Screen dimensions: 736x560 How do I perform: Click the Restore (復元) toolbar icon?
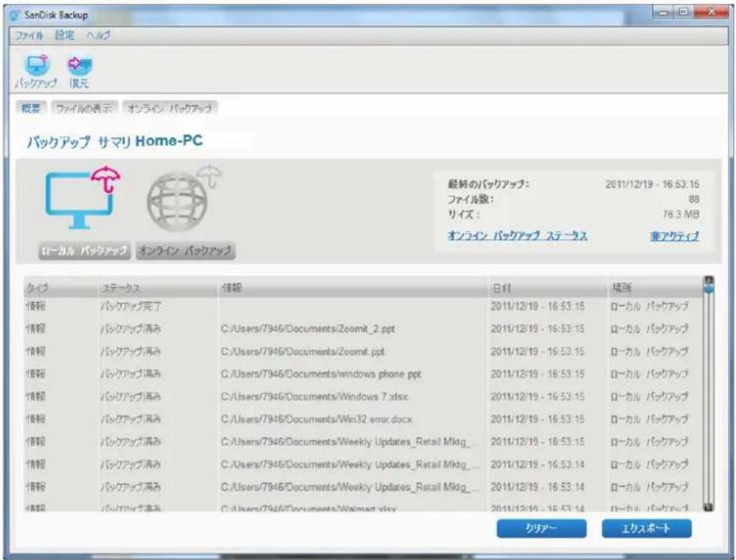(x=79, y=70)
